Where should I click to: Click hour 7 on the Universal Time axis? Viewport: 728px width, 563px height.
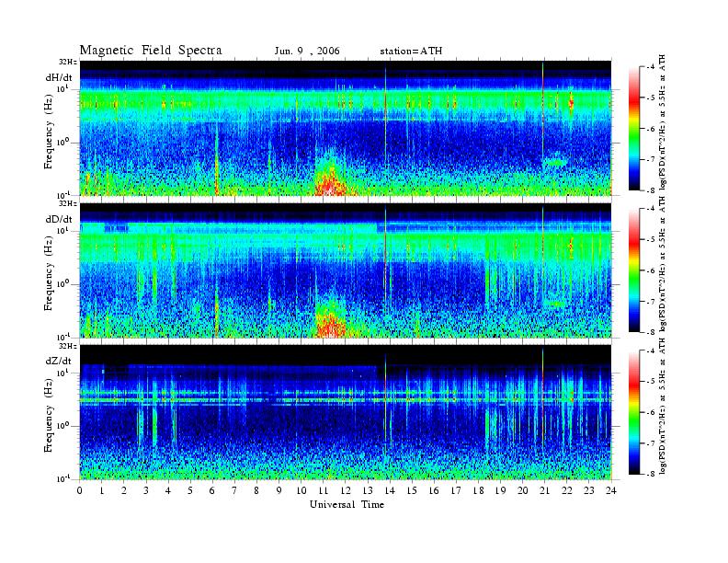pyautogui.click(x=235, y=490)
